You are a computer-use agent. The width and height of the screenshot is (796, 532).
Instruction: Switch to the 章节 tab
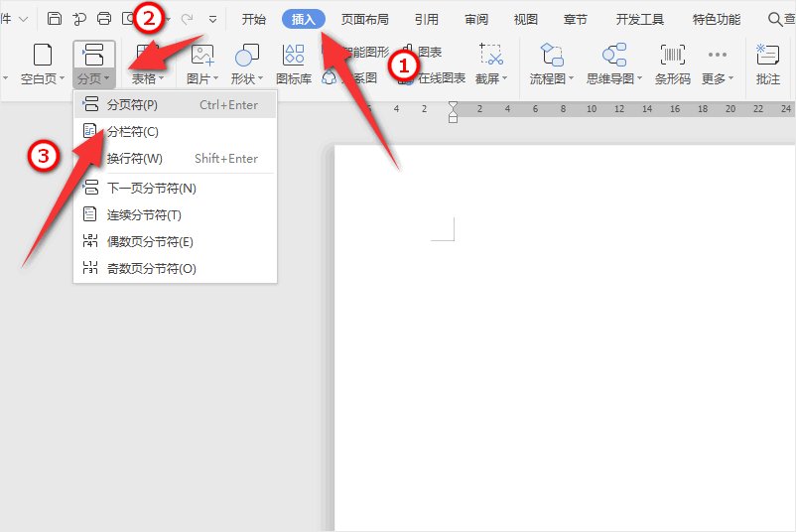576,19
